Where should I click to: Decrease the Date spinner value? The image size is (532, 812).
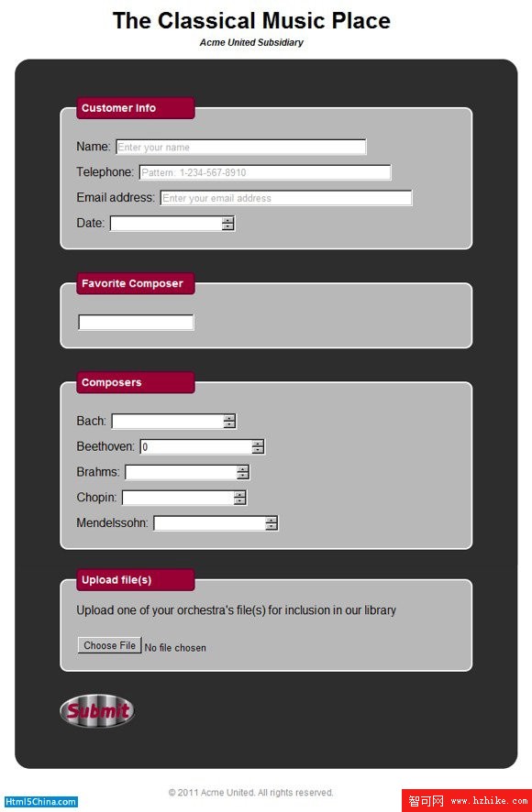[x=228, y=226]
